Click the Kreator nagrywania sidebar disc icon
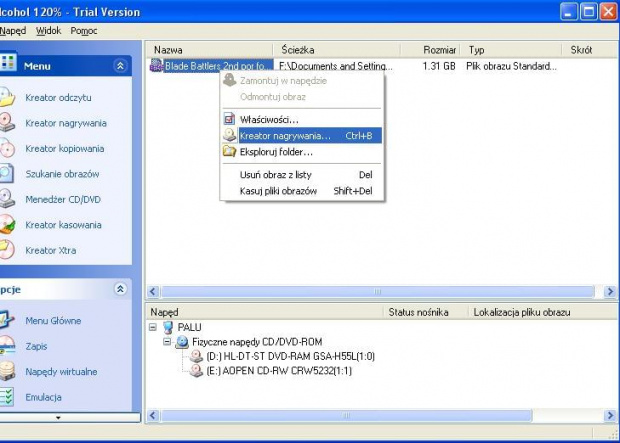 [7, 123]
